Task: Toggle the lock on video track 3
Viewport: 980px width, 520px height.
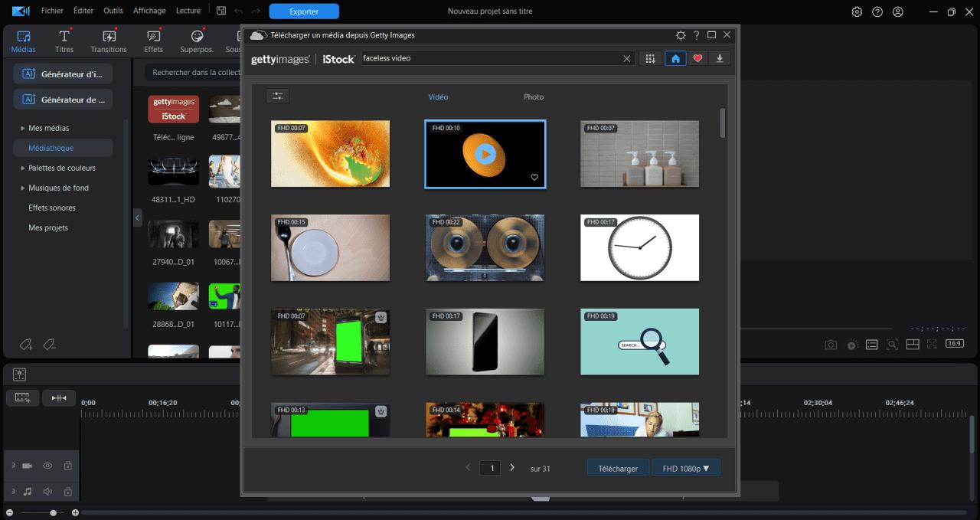Action: [x=67, y=466]
